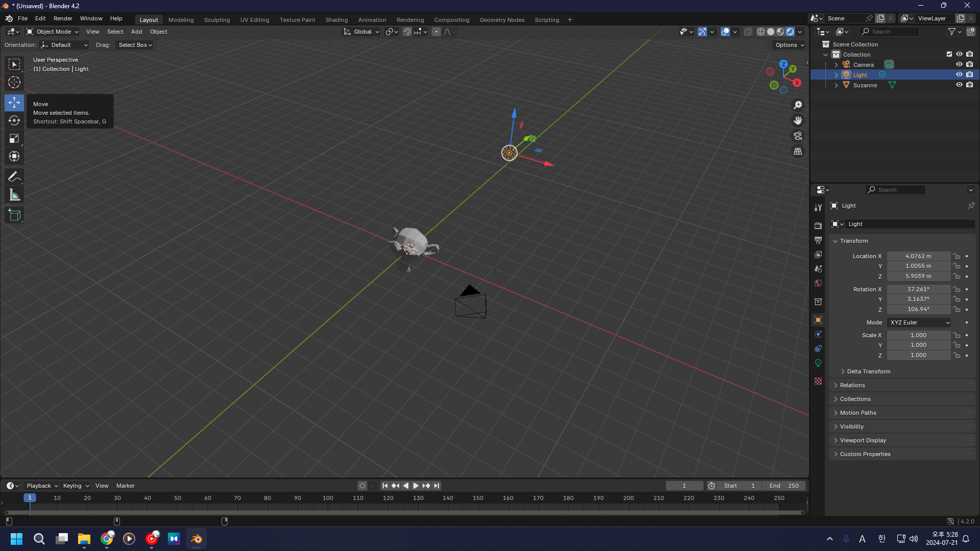The image size is (980, 551).
Task: Open the Render menu
Action: [x=63, y=18]
